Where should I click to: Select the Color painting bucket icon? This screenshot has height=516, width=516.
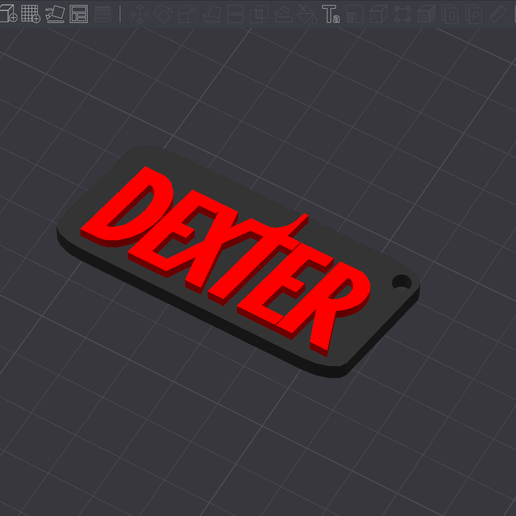point(307,14)
